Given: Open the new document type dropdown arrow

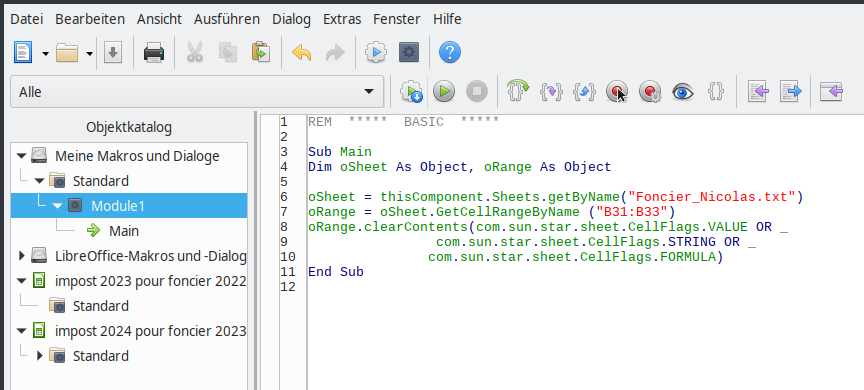Looking at the screenshot, I should pyautogui.click(x=45, y=53).
